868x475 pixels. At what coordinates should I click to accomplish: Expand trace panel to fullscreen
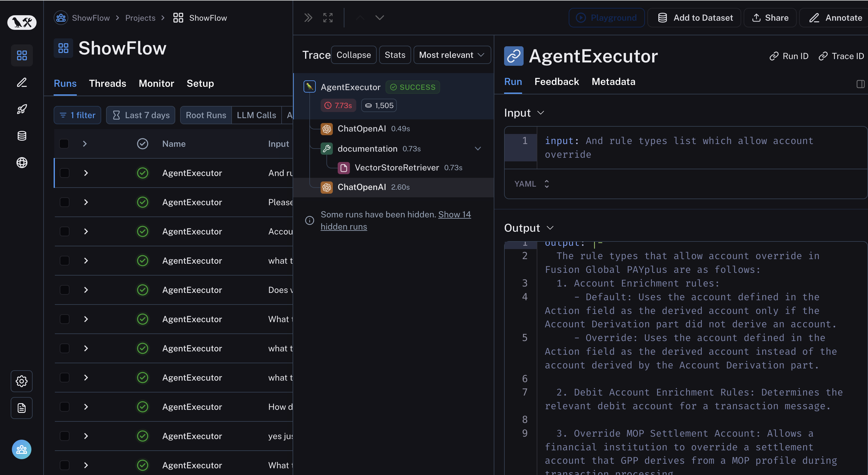[x=328, y=17]
